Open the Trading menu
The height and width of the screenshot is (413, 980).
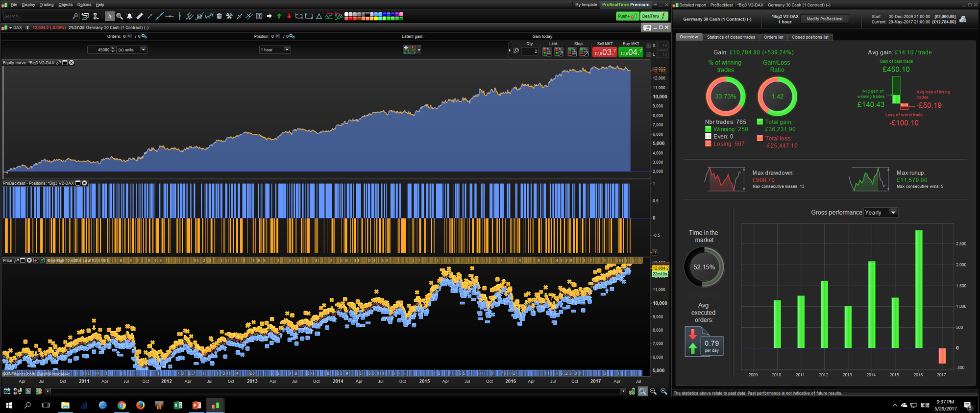47,5
